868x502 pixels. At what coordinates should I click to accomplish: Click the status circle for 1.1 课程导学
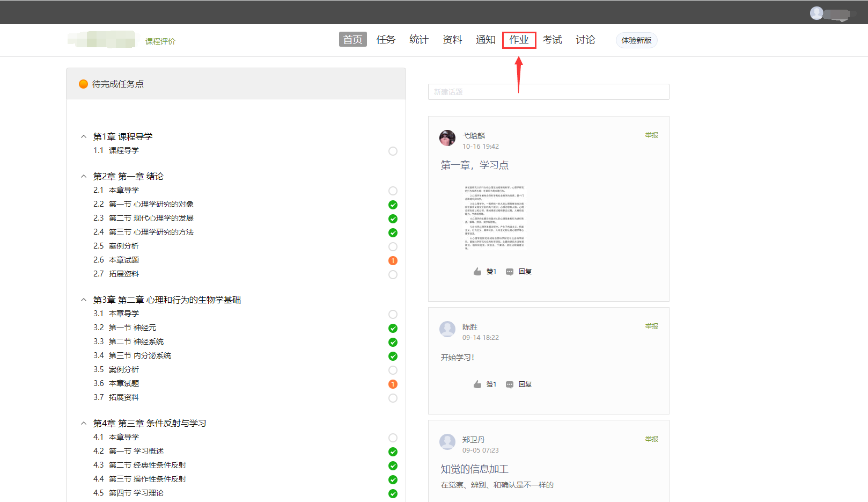[x=393, y=151]
